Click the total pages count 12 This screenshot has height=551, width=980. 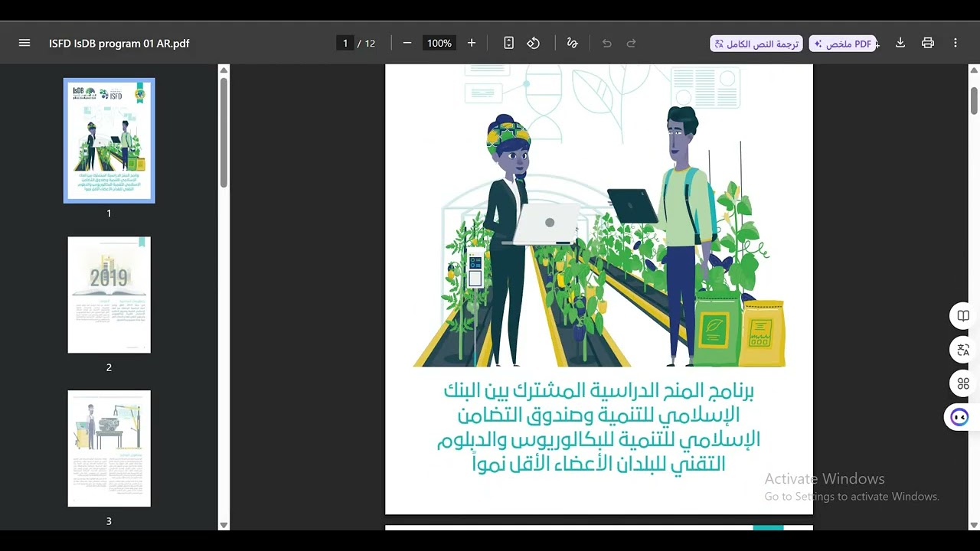pos(370,44)
